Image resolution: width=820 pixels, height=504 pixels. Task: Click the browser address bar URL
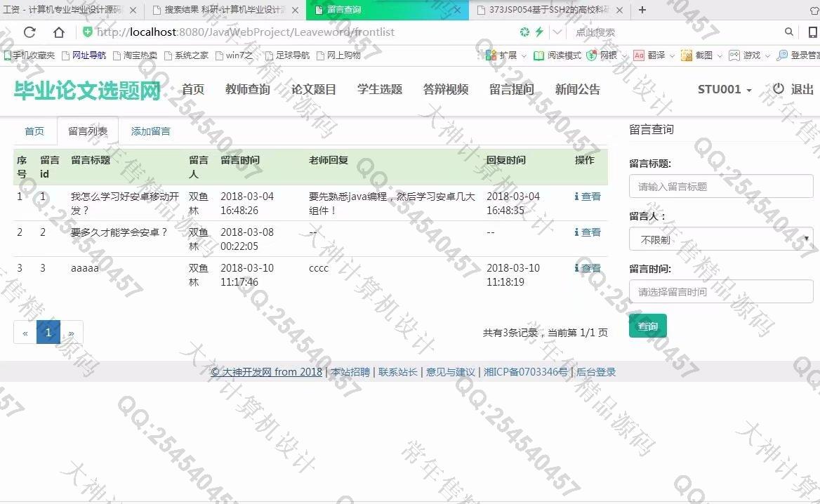pos(246,32)
